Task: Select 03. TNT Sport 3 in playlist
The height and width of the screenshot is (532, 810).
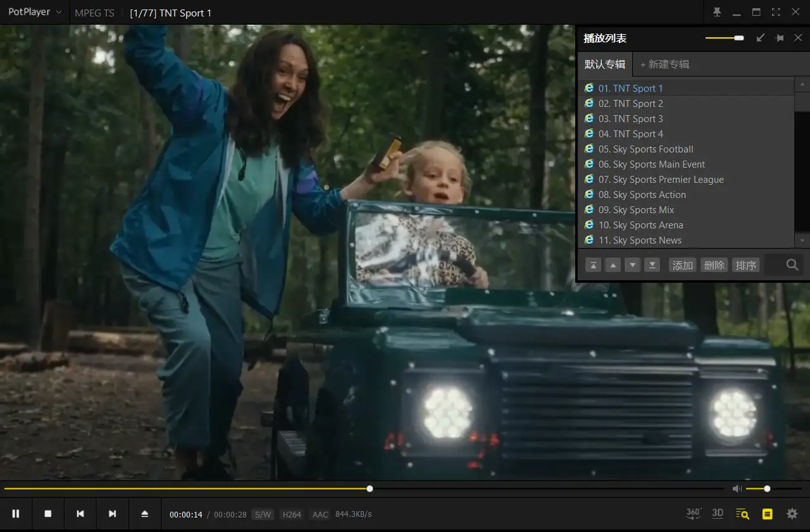Action: pyautogui.click(x=686, y=119)
